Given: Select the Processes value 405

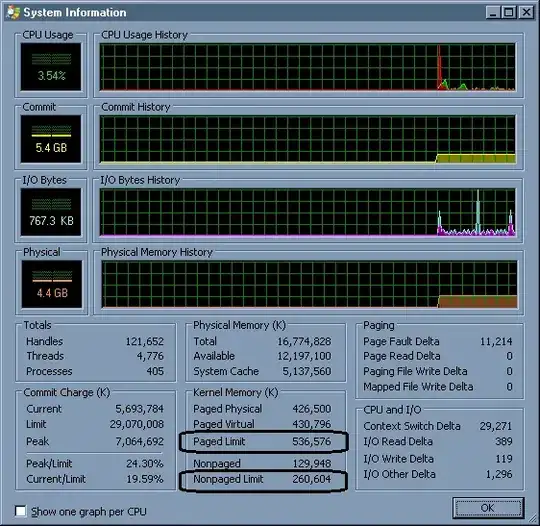Looking at the screenshot, I should (155, 371).
